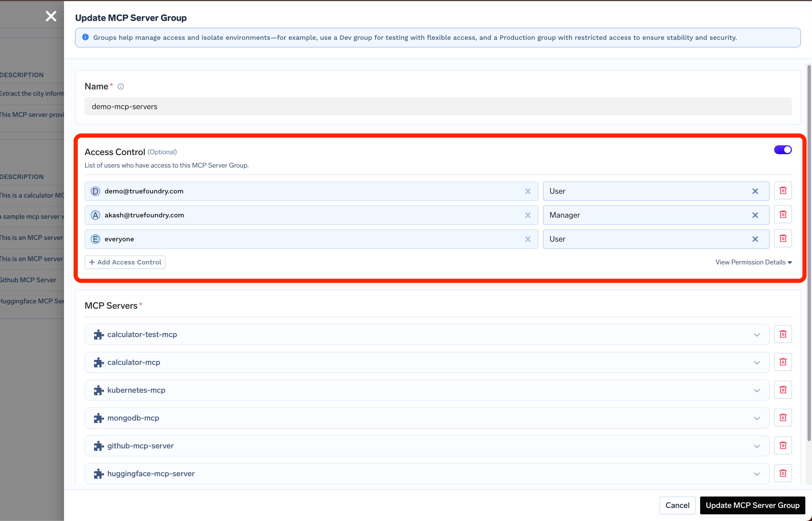Delete huggingface-mcp-server entry

(x=783, y=473)
